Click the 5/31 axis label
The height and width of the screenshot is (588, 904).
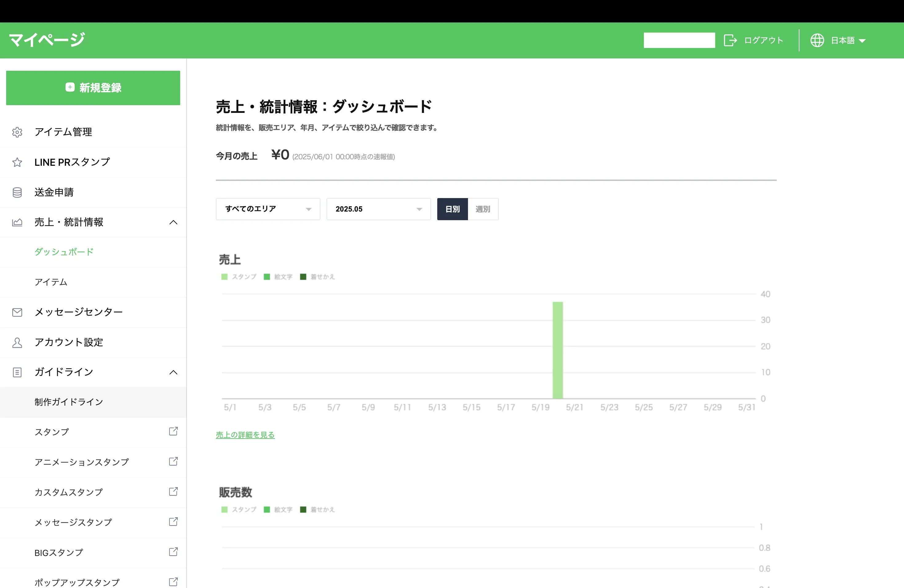(x=746, y=407)
